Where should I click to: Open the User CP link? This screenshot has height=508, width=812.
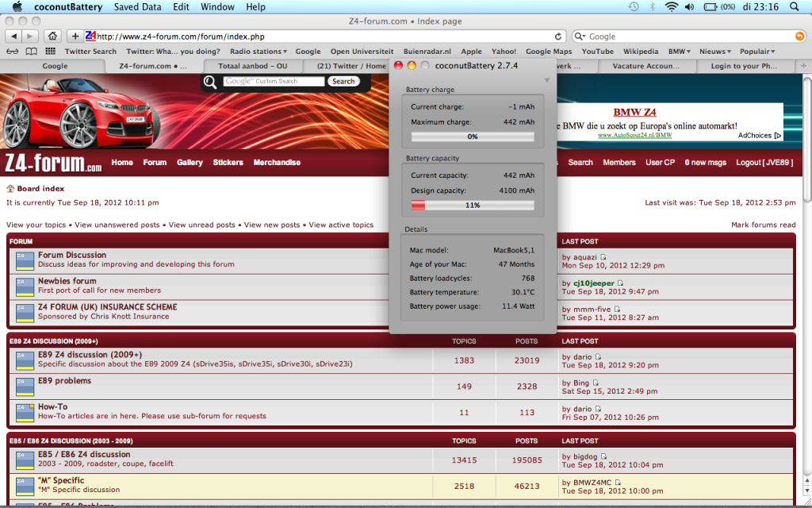661,162
